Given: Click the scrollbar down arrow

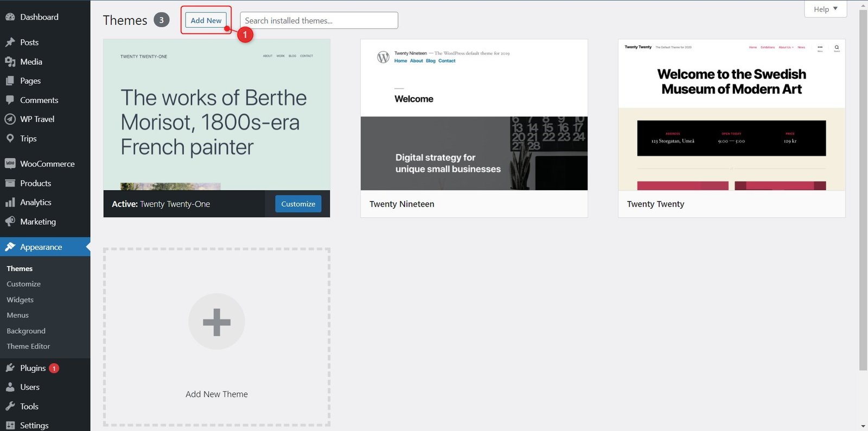Looking at the screenshot, I should 863,426.
